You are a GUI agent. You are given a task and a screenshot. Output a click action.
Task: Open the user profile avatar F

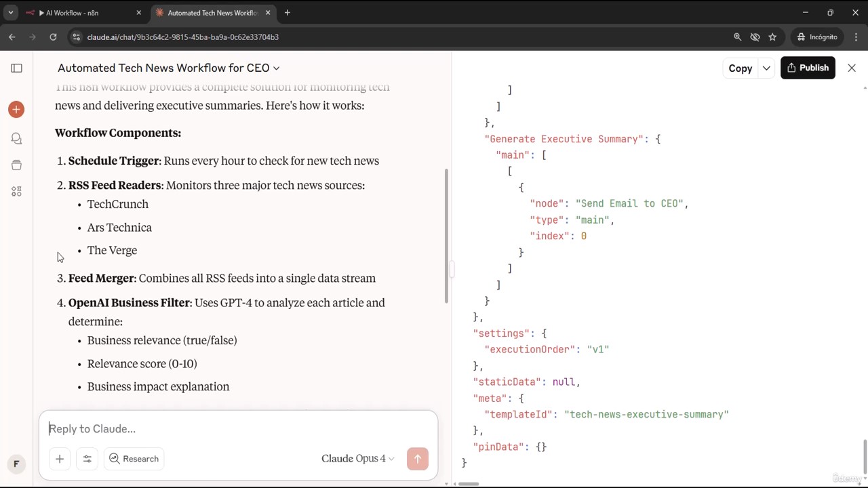coord(16,464)
